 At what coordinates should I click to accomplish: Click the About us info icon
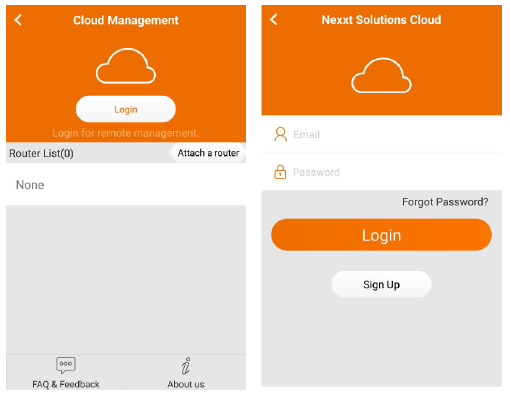186,366
